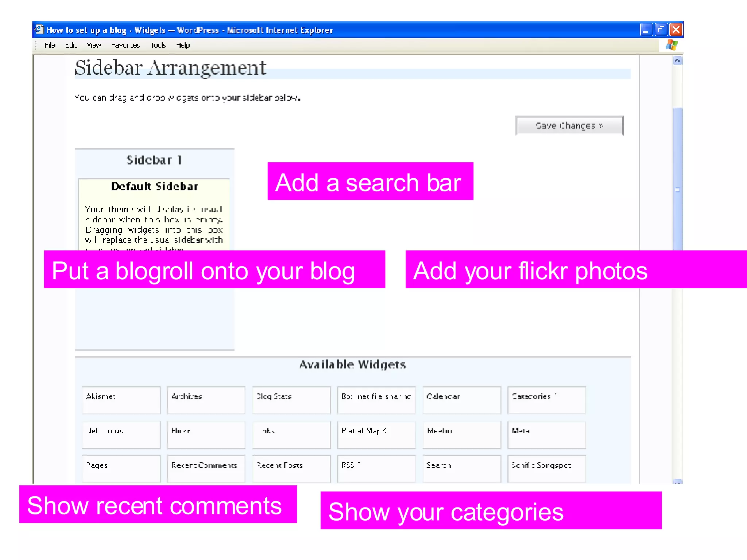Select the del.icio.us widget

pyautogui.click(x=121, y=435)
